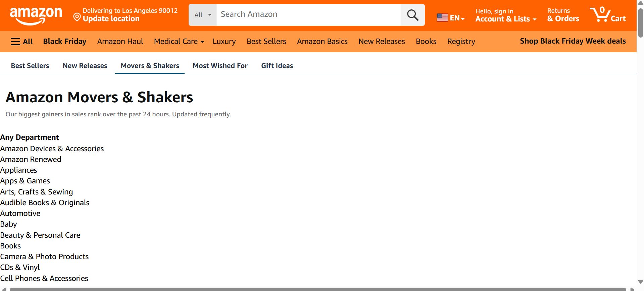Click the vertical scrollbar down arrow
644x291 pixels.
coord(640,282)
